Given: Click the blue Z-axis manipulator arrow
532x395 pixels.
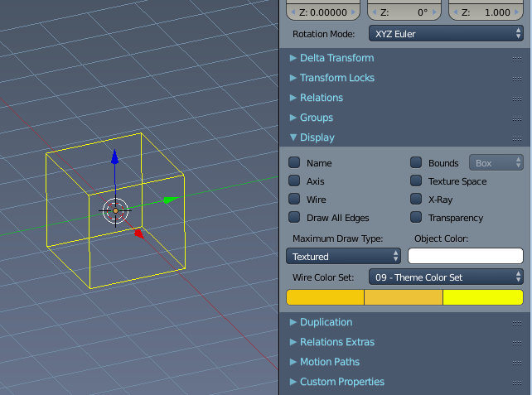Looking at the screenshot, I should tap(114, 157).
